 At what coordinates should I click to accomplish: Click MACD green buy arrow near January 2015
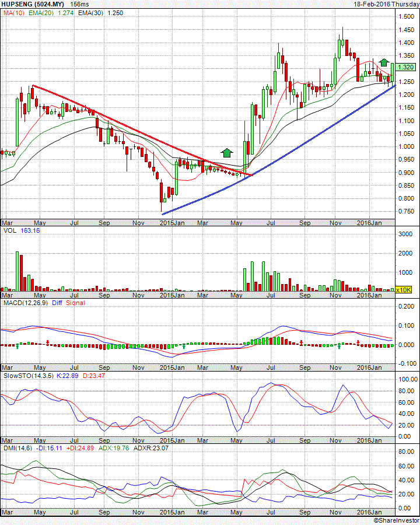pos(184,347)
